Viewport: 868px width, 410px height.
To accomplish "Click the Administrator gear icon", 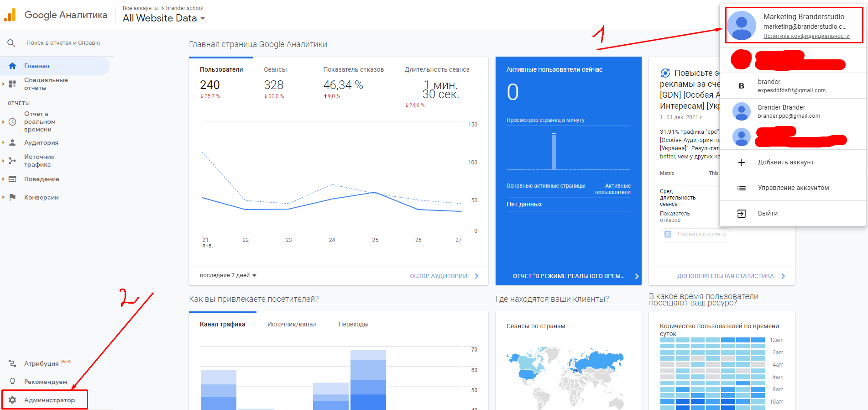I will point(12,400).
